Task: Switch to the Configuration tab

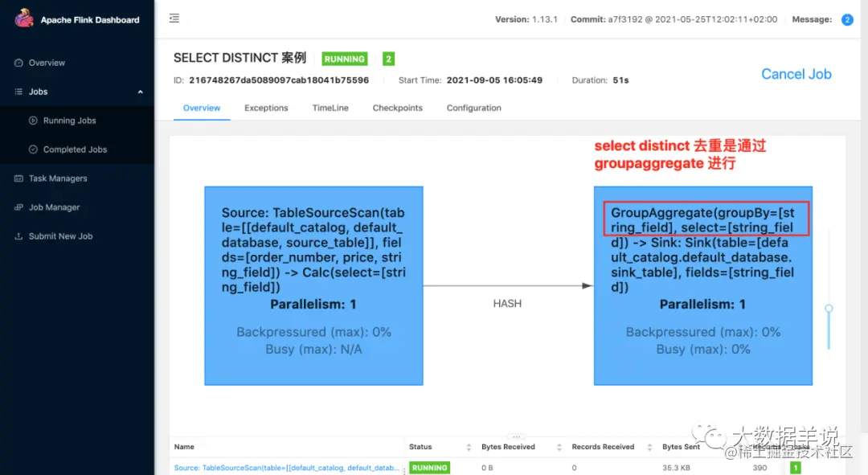Action: pyautogui.click(x=474, y=108)
